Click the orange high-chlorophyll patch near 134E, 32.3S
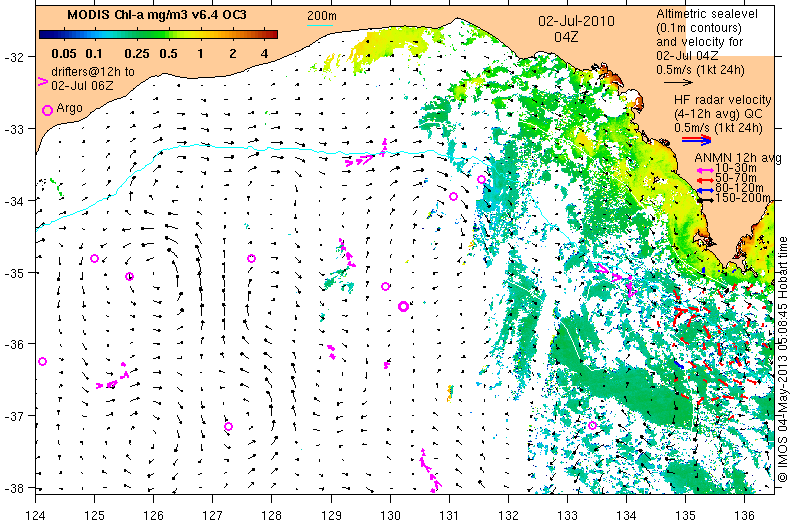The width and height of the screenshot is (800, 520). (x=608, y=76)
